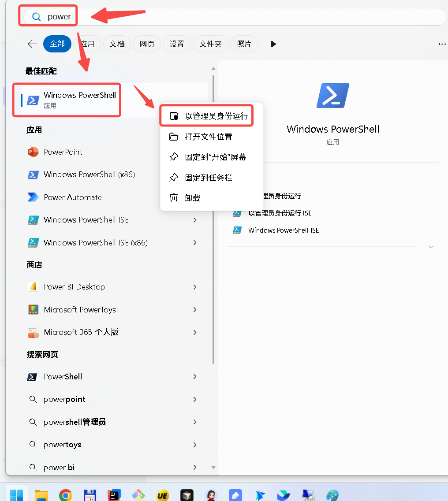Open the Paint palette icon on taskbar
The image size is (448, 501).
pyautogui.click(x=332, y=496)
